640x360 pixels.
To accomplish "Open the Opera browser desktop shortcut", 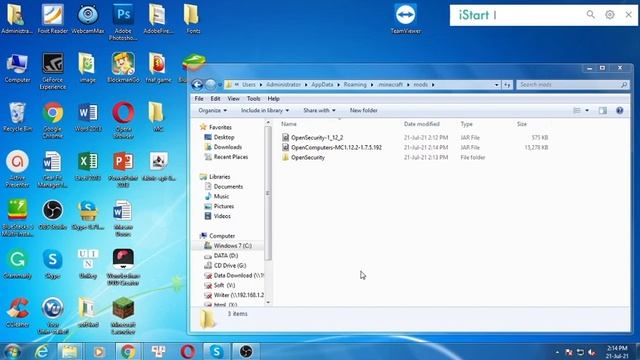I will (x=123, y=120).
